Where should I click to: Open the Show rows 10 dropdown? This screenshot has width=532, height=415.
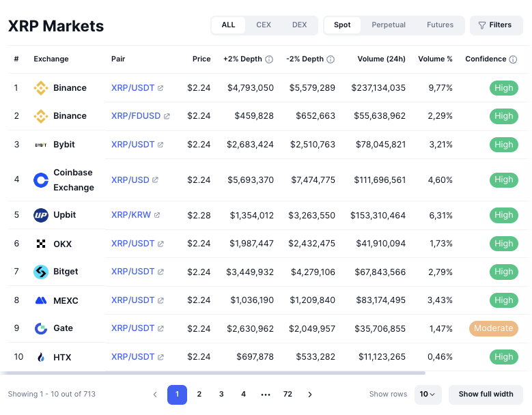click(x=428, y=395)
